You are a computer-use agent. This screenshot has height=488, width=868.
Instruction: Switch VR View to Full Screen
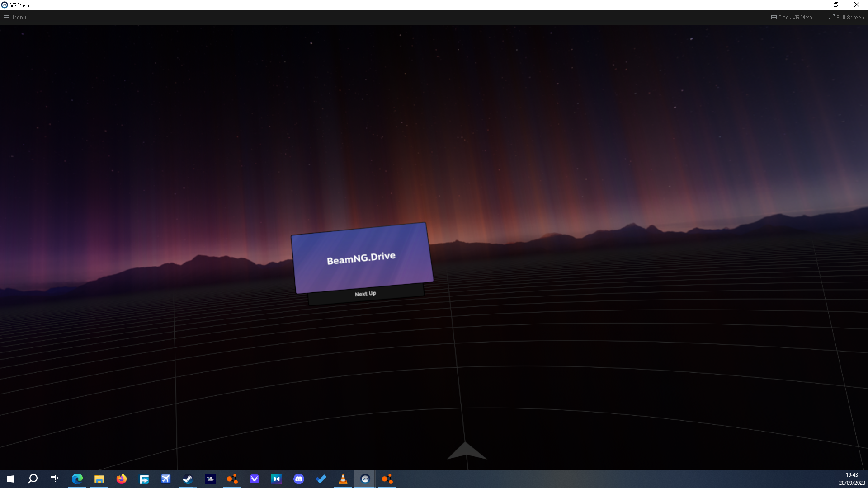(846, 18)
